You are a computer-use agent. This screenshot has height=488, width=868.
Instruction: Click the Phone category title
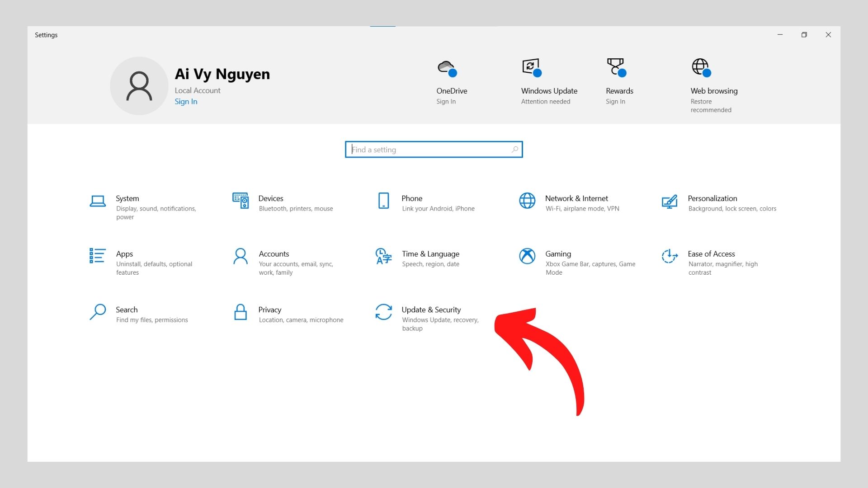click(x=412, y=198)
